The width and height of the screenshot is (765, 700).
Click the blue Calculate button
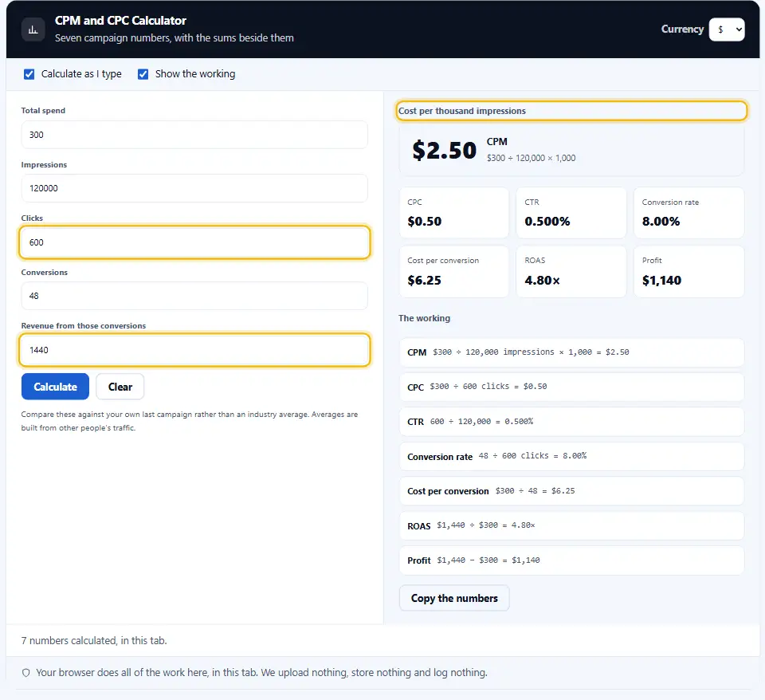click(55, 387)
